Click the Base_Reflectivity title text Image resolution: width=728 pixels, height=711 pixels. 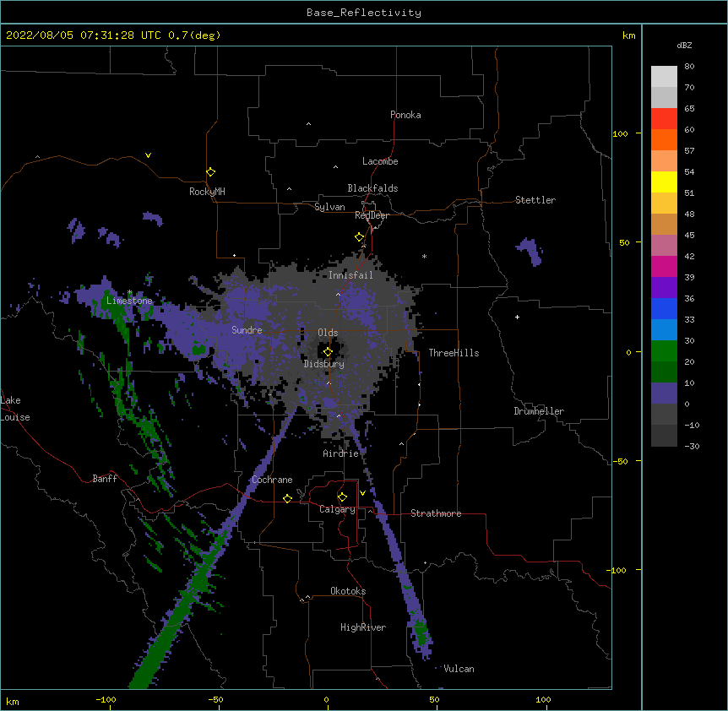pos(364,13)
